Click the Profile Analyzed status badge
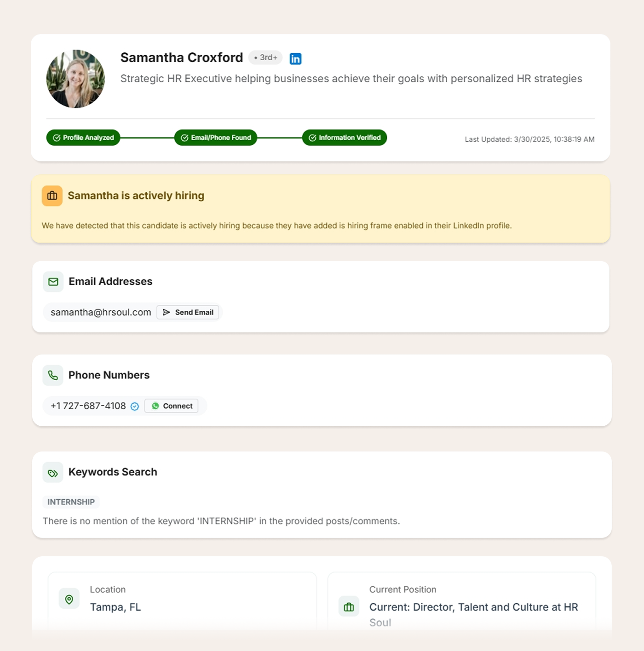The height and width of the screenshot is (651, 644). [x=83, y=137]
